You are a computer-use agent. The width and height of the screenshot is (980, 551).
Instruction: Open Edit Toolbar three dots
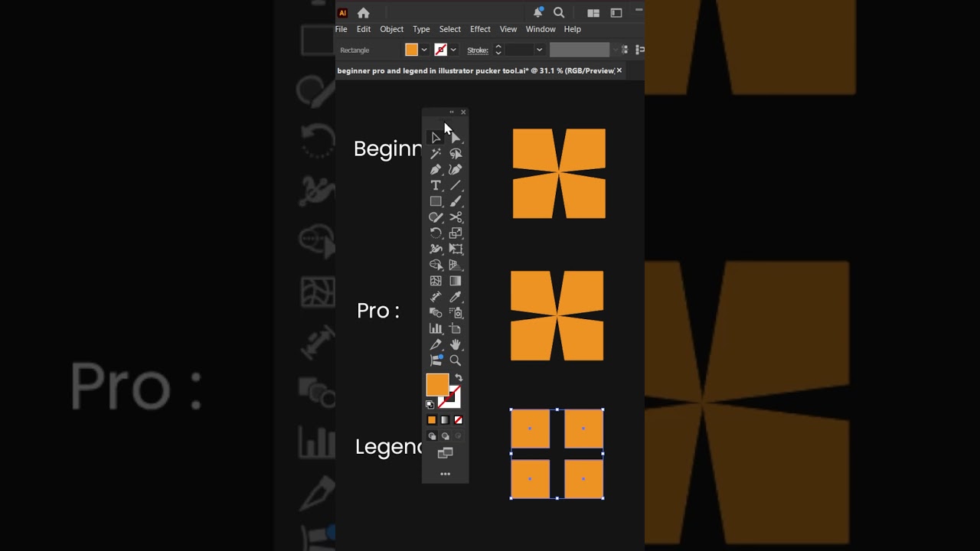point(445,474)
